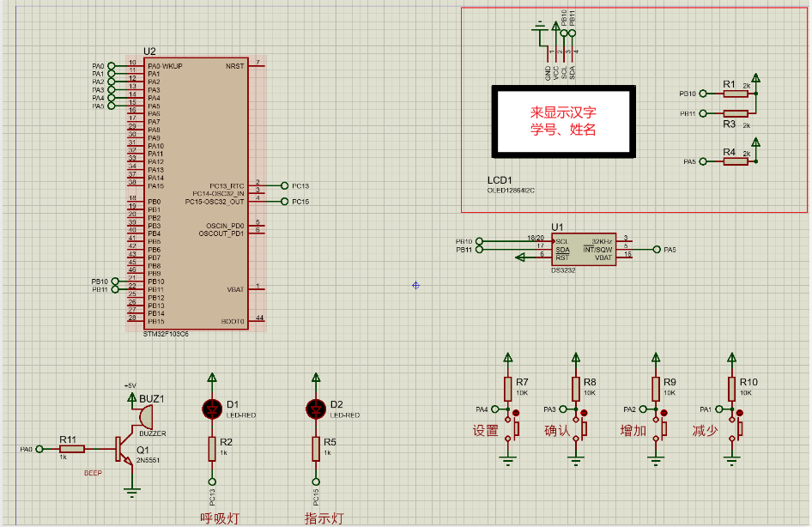Click the 呼吸灯 text label
Screen dimensions: 812x527
pos(220,518)
